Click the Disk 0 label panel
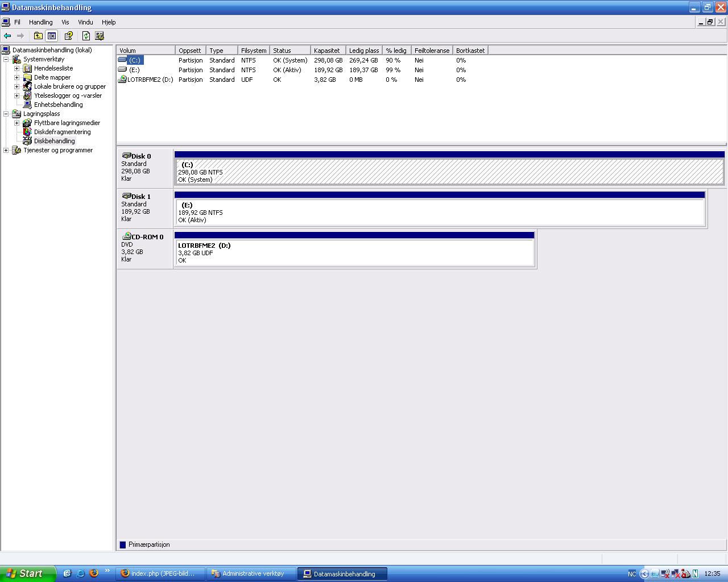Image resolution: width=728 pixels, height=582 pixels. point(144,168)
